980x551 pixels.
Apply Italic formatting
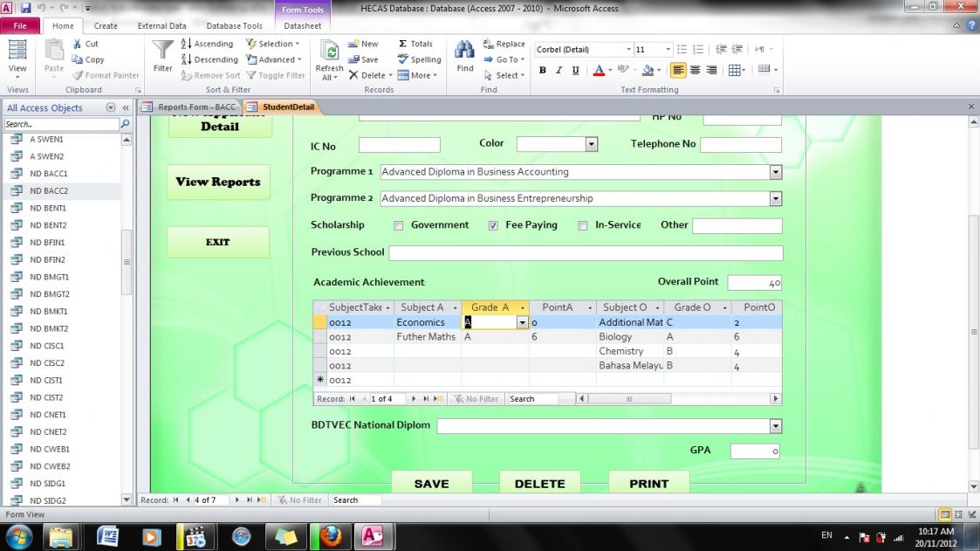coord(559,70)
